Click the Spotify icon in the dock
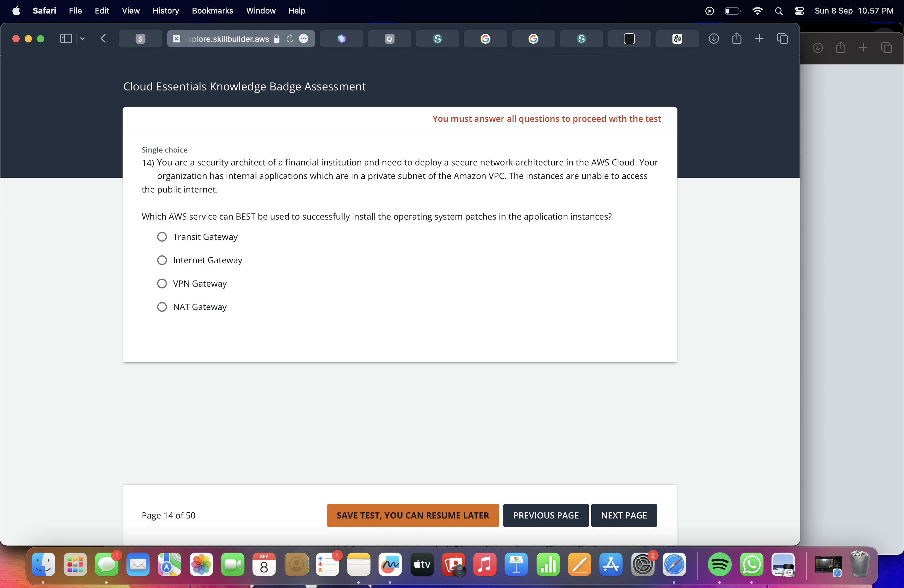Screen dimensions: 904x588 (719, 566)
